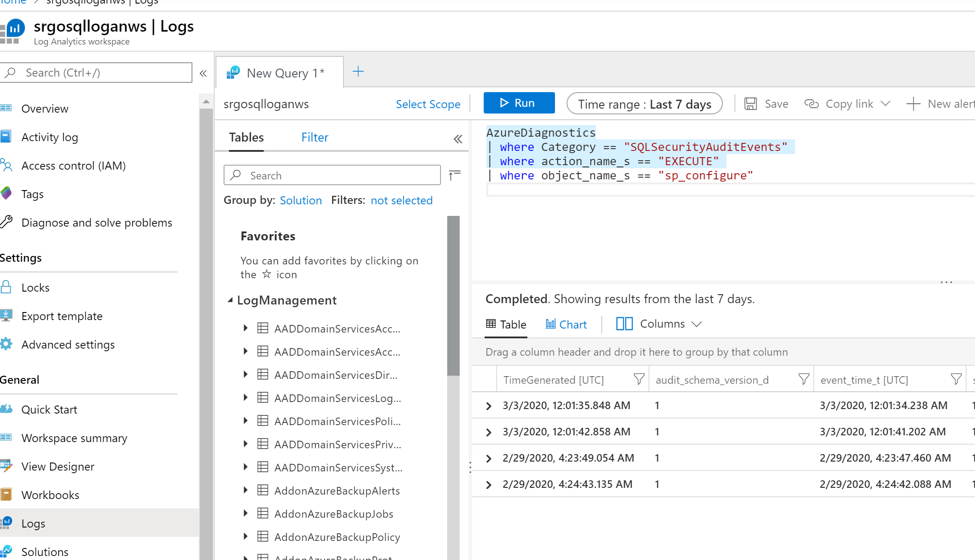The width and height of the screenshot is (975, 560).
Task: Open the Copy link dropdown arrow
Action: [x=885, y=104]
